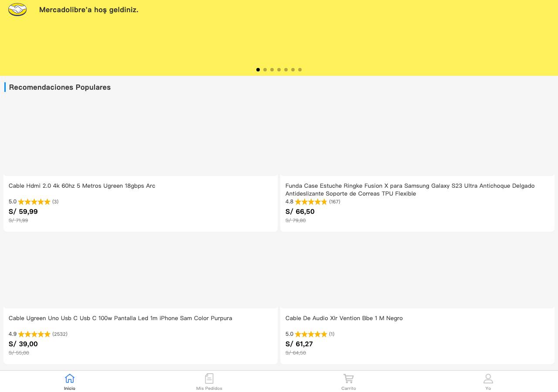Image resolution: width=558 pixels, height=392 pixels.
Task: Select the fifth banner carousel dot
Action: [x=286, y=70]
